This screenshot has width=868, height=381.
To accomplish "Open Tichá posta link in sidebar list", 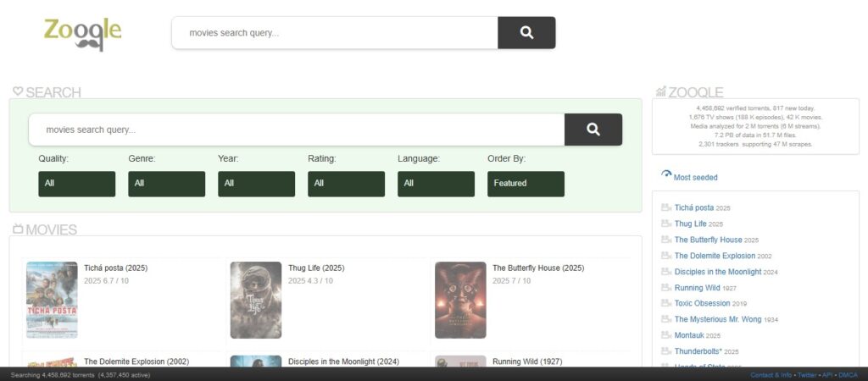I will click(x=694, y=207).
